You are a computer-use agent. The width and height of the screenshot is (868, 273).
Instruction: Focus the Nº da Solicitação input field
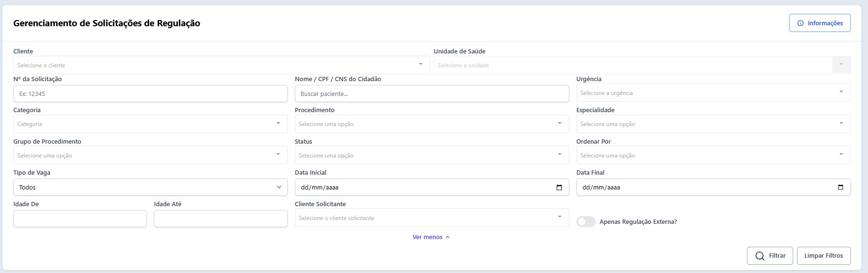(x=151, y=94)
